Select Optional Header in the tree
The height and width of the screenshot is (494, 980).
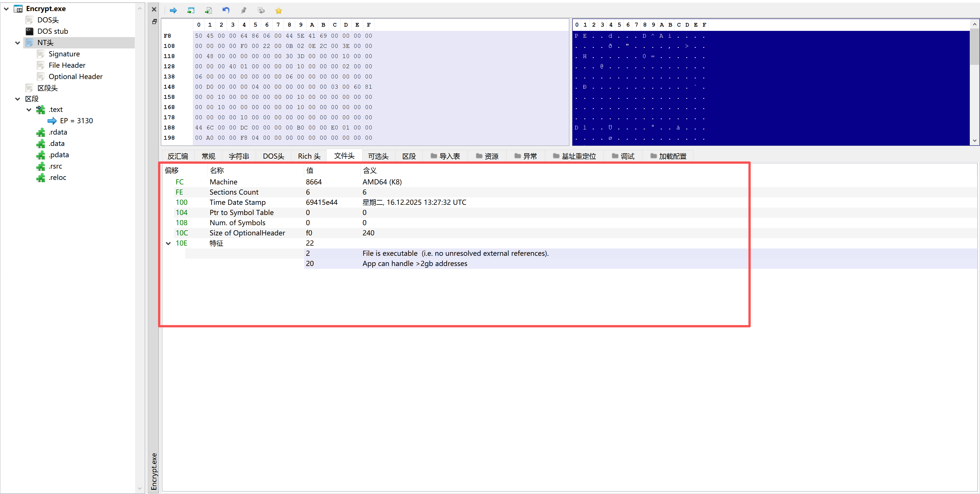[75, 76]
